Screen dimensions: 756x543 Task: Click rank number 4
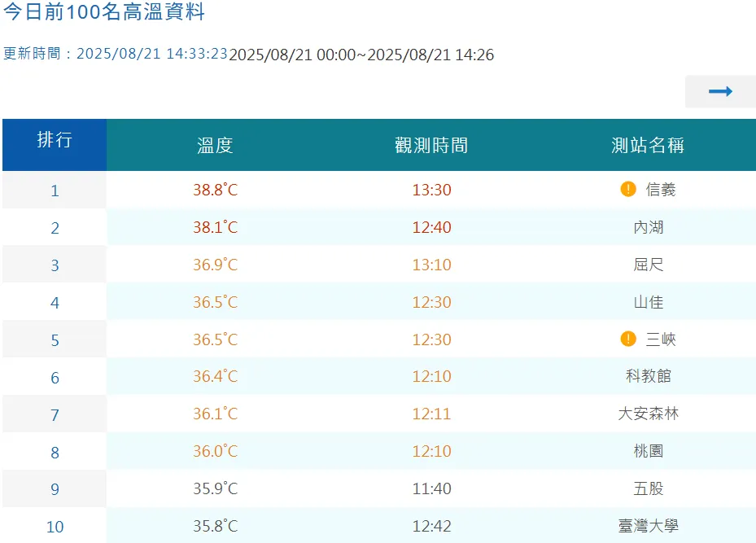point(55,303)
